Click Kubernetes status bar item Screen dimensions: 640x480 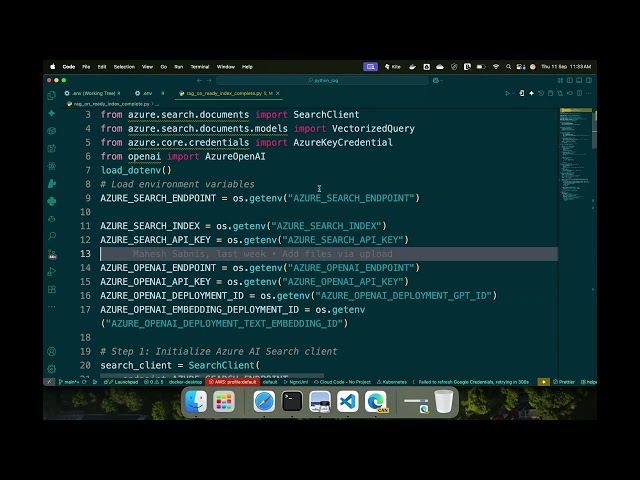(x=392, y=382)
